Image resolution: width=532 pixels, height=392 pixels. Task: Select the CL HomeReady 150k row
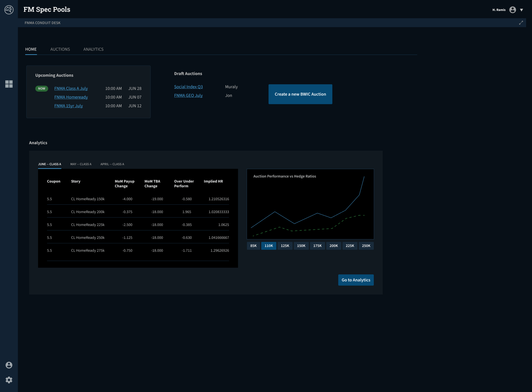(x=138, y=199)
